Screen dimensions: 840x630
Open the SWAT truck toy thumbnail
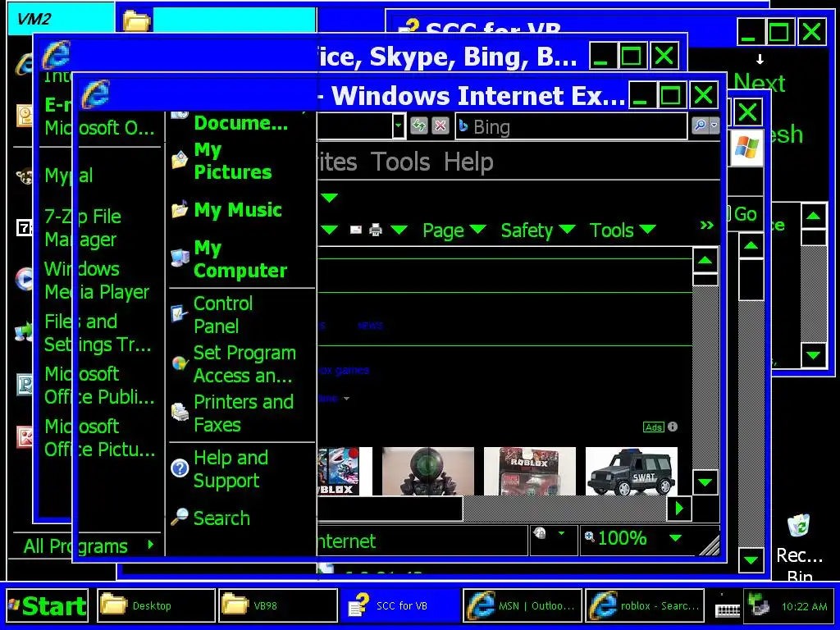click(x=632, y=472)
